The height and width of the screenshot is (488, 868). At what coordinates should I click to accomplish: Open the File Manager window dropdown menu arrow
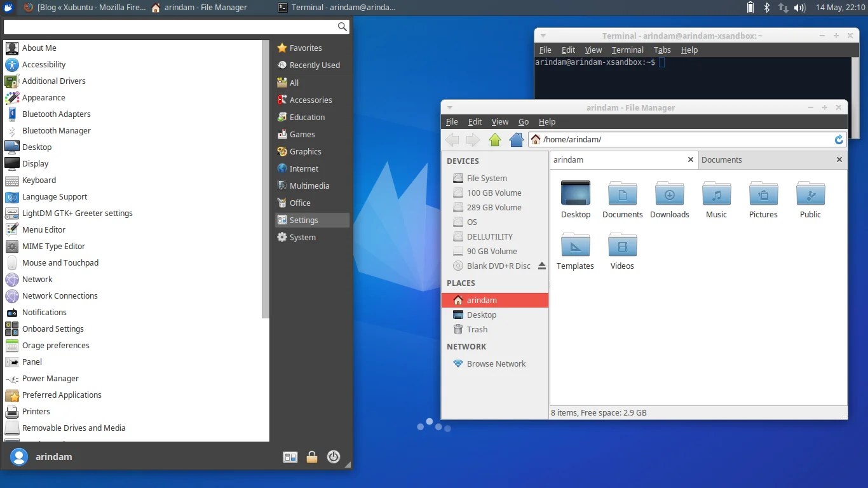coord(450,107)
